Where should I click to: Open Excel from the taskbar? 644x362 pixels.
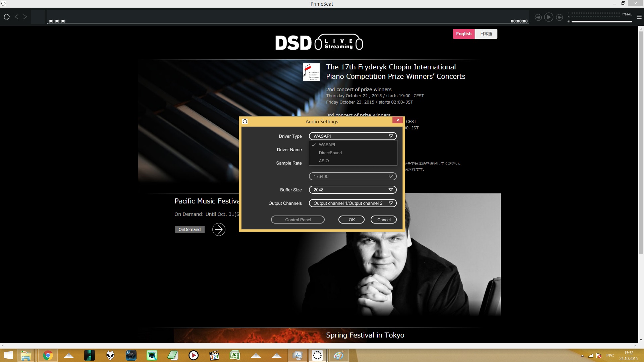click(x=235, y=355)
